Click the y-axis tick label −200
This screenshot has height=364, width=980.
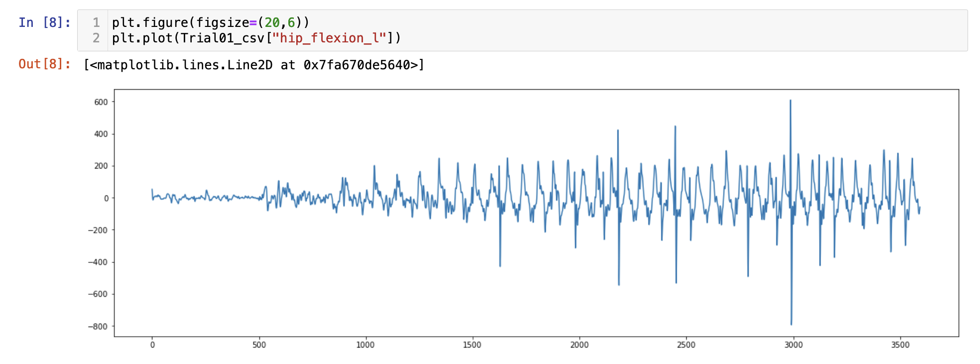tap(98, 230)
